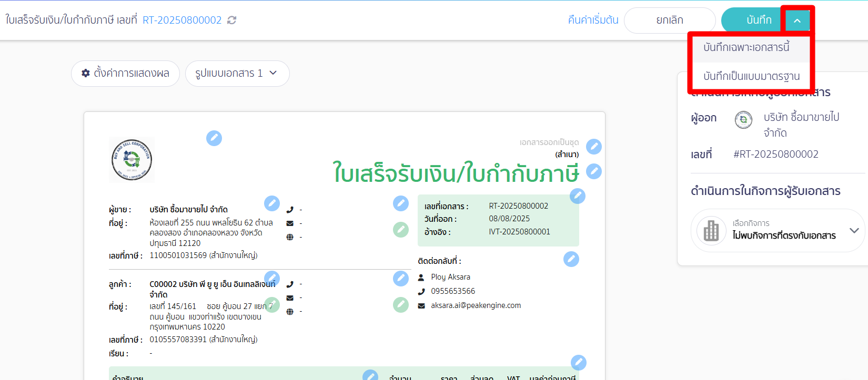
Task: Edit the ติดต่อกลับที่ contact section
Action: pos(571,259)
